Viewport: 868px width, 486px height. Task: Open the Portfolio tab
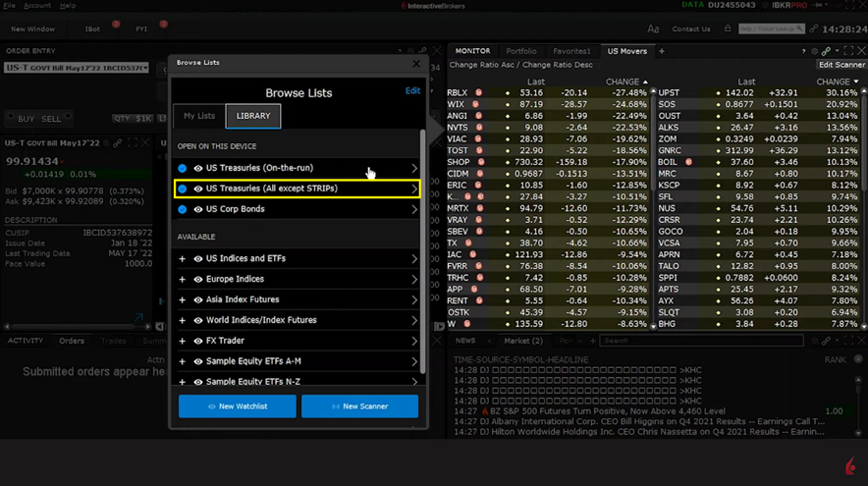point(521,51)
